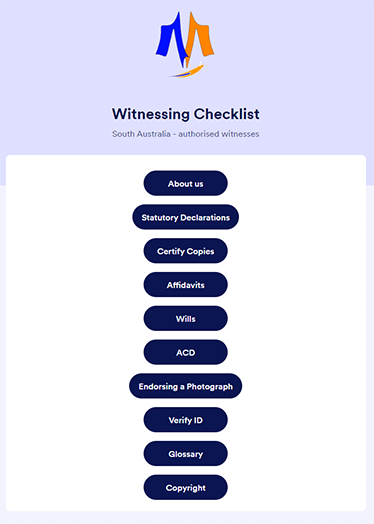Click the orange right half of logo
This screenshot has height=524, width=374.
pyautogui.click(x=200, y=38)
